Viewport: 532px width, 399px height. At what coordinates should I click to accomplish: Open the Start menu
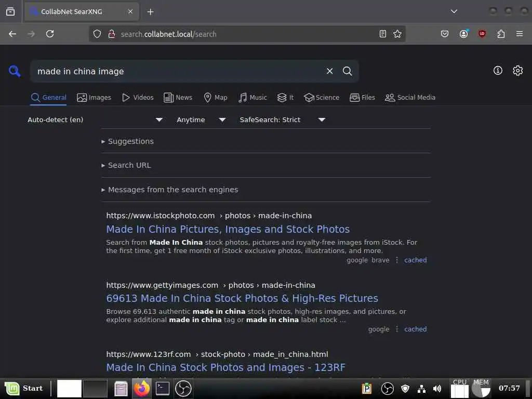click(x=24, y=388)
